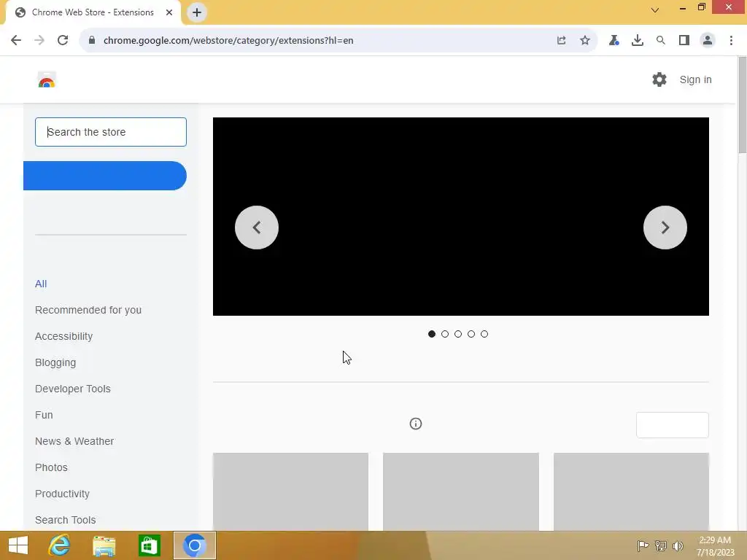Open the third extension card thumbnail
The width and height of the screenshot is (747, 560).
[x=631, y=491]
